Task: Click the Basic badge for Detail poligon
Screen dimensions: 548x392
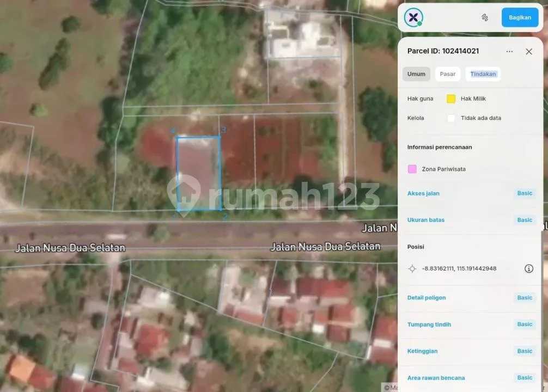Action: coord(525,298)
